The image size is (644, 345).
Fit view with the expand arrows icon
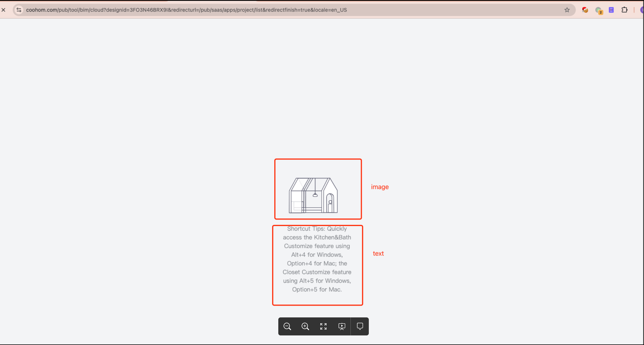click(323, 326)
